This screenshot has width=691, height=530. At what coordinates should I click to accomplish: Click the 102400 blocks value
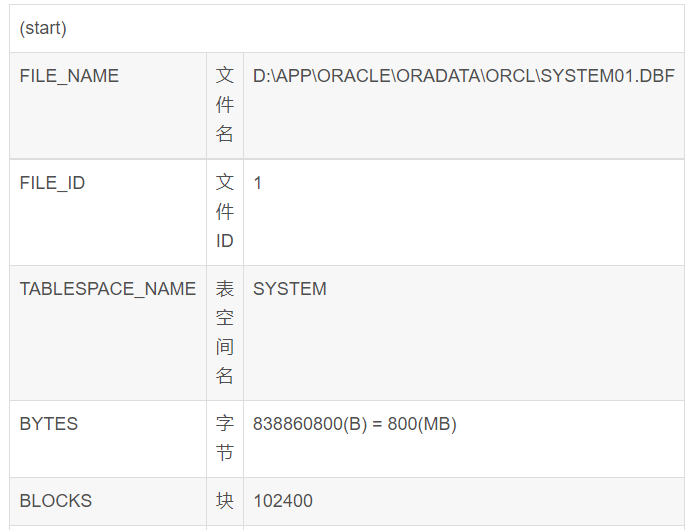[x=283, y=501]
